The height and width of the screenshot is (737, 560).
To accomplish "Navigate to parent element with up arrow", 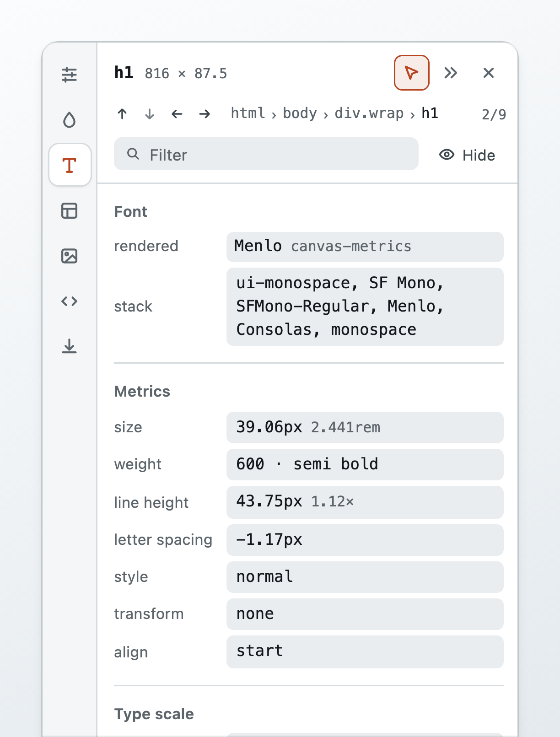I will [122, 113].
